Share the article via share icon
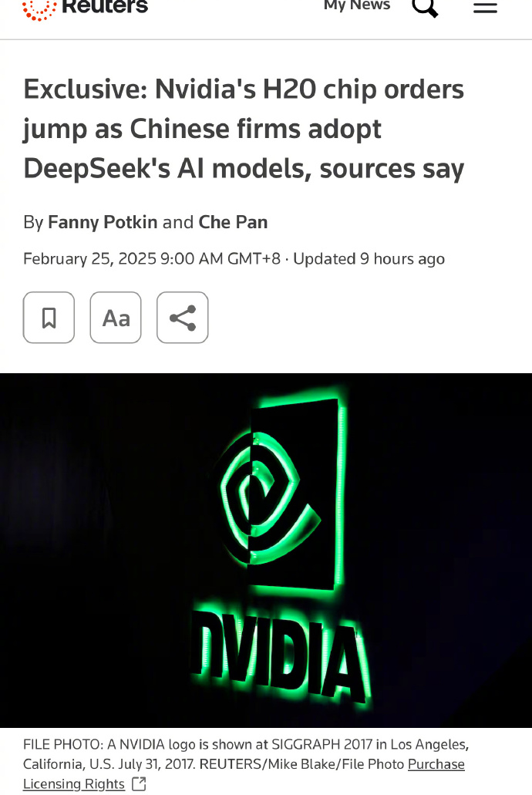The image size is (532, 795). pos(183,318)
